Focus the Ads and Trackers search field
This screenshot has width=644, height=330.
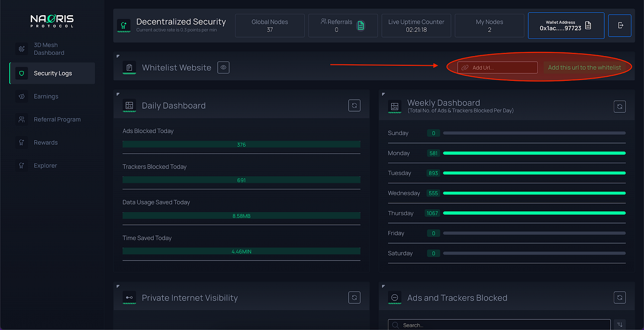499,325
